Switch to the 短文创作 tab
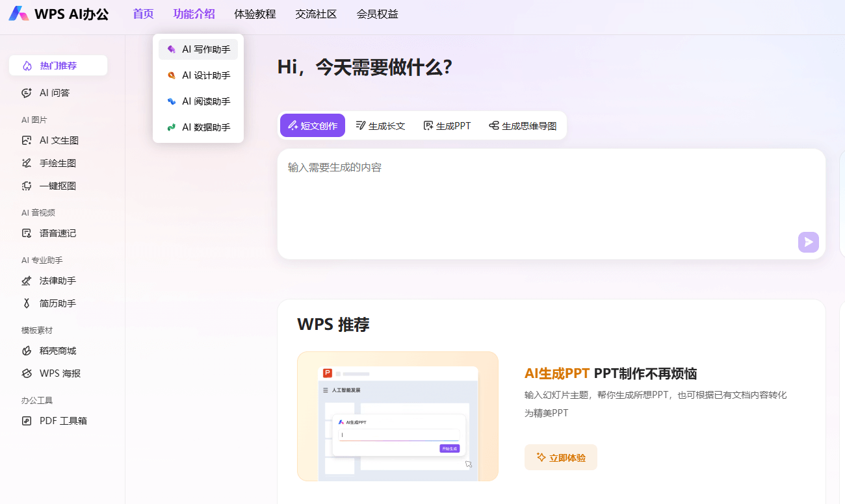The image size is (845, 504). click(313, 125)
